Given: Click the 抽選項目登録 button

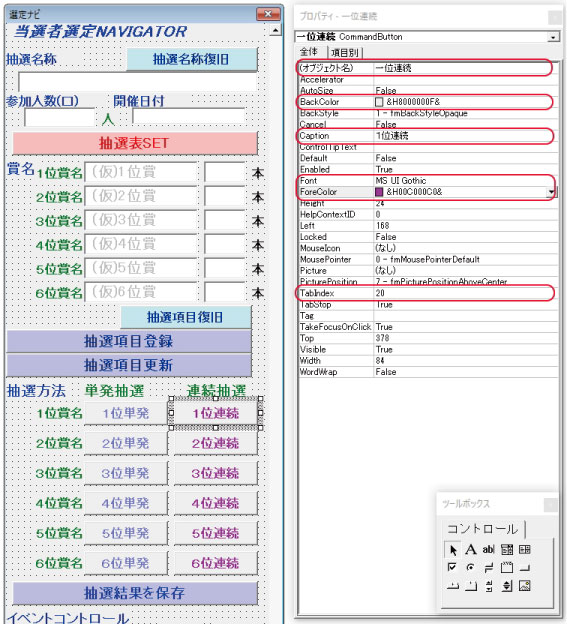Looking at the screenshot, I should click(129, 341).
